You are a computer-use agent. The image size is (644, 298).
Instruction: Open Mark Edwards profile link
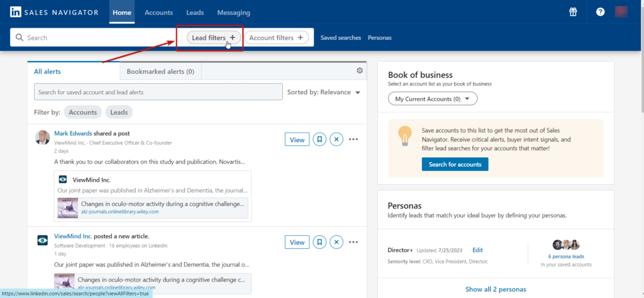coord(73,133)
